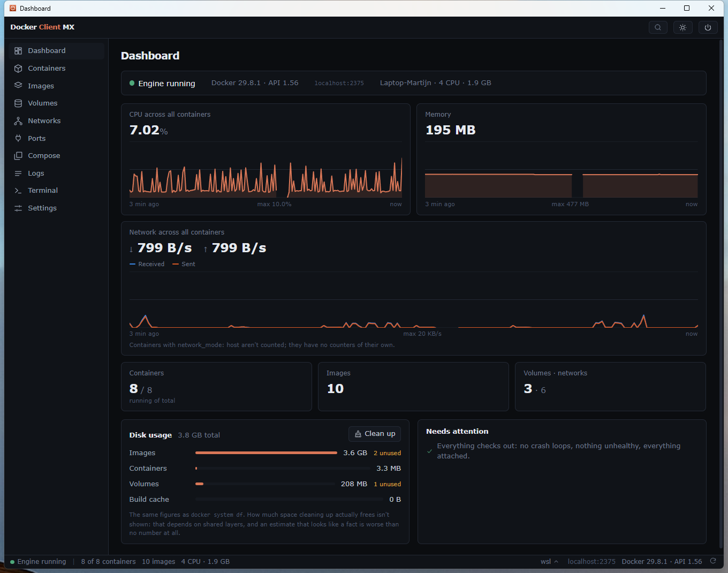This screenshot has width=728, height=573.
Task: Click the Docker Client MX app logo
Action: [42, 27]
